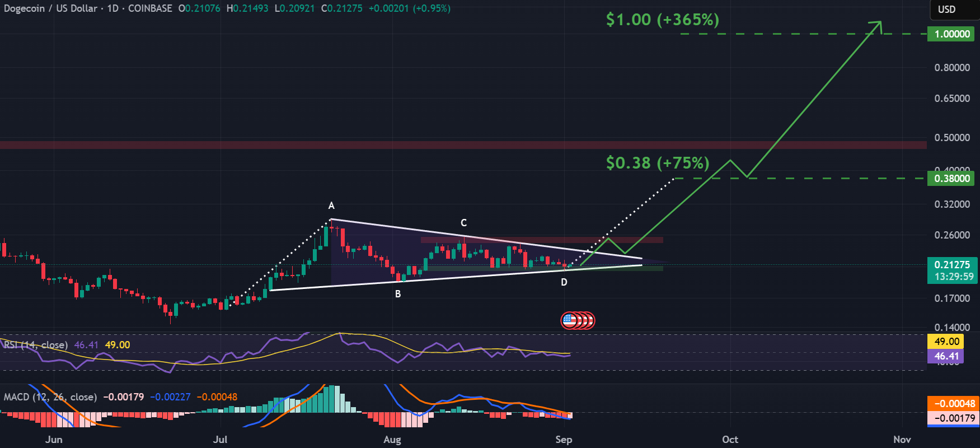Click the Jun label on the time axis
The width and height of the screenshot is (980, 448).
click(x=54, y=440)
